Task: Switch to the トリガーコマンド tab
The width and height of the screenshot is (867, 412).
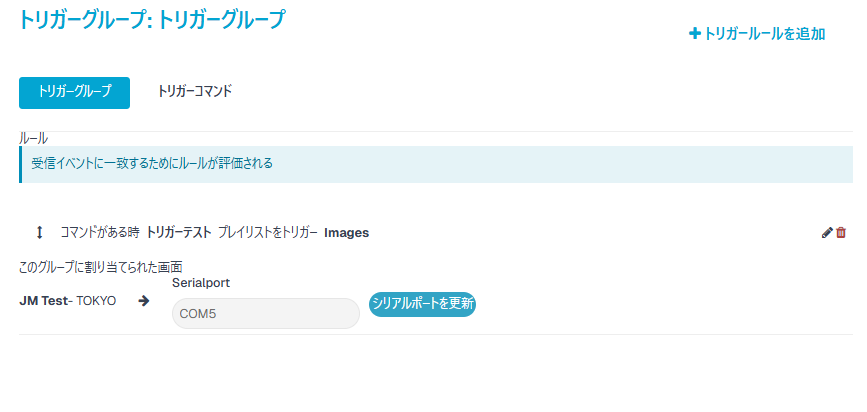Action: click(x=194, y=92)
